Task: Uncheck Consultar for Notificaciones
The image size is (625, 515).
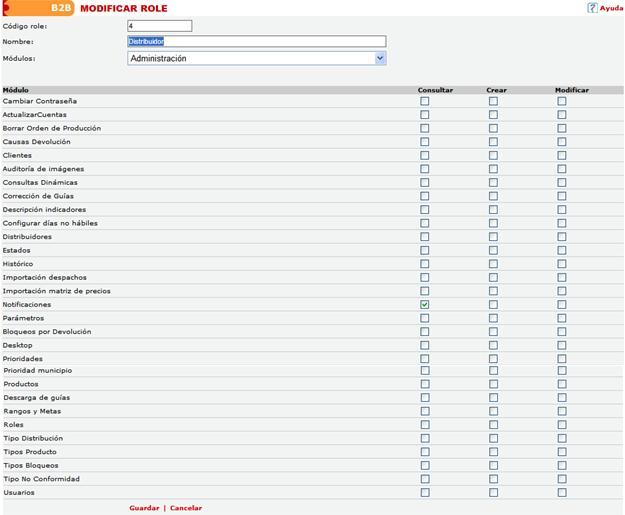Action: point(425,304)
